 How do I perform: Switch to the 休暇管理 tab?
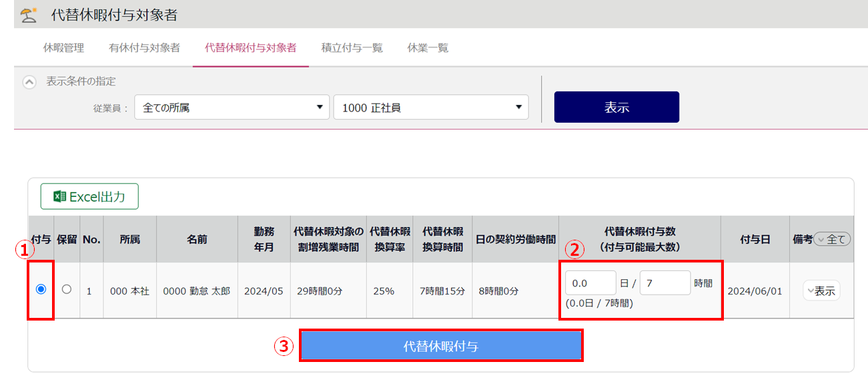[x=63, y=48]
